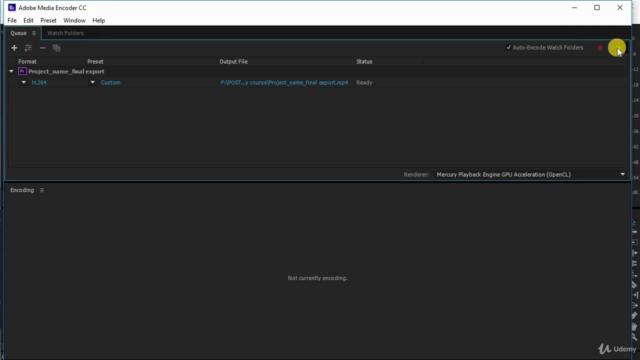Open the File menu
The width and height of the screenshot is (640, 360).
[12, 20]
